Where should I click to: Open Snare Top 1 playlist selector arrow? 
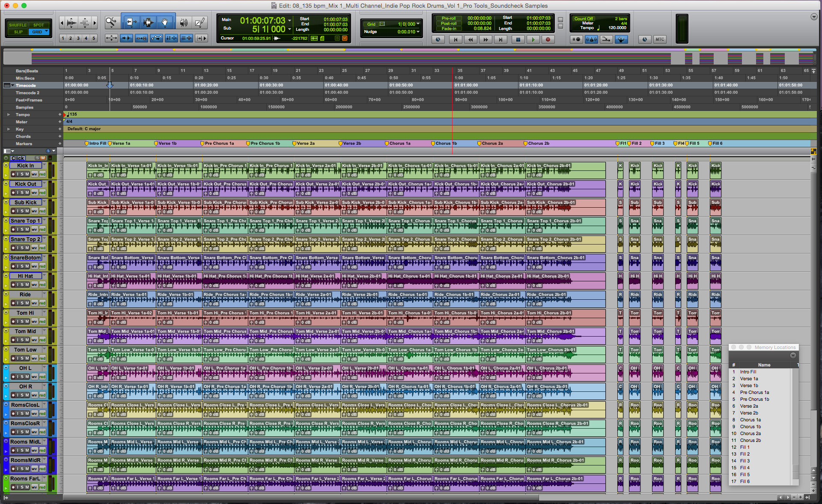44,221
